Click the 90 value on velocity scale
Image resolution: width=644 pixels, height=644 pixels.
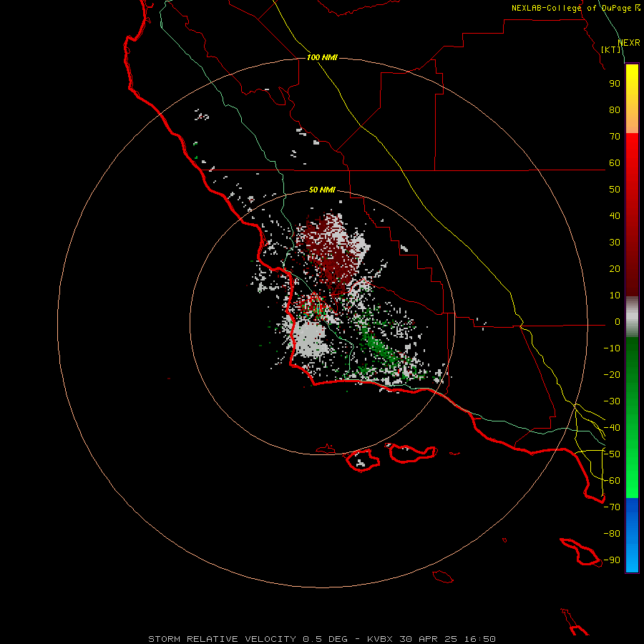615,84
